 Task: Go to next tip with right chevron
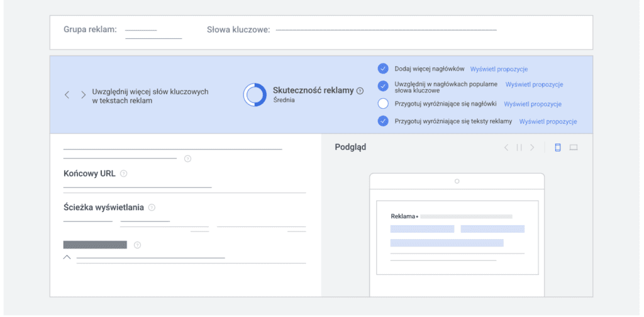(x=83, y=95)
